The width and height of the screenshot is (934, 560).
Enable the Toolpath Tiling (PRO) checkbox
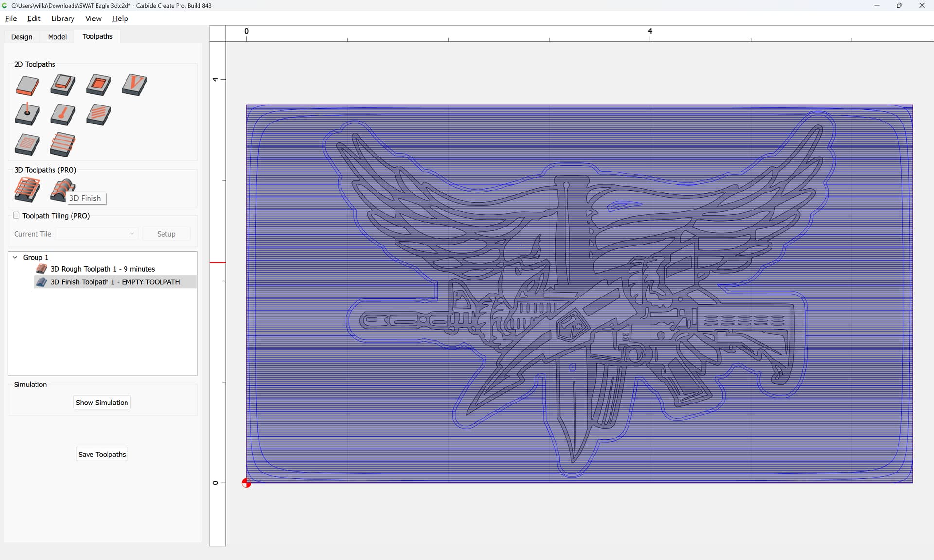(17, 215)
